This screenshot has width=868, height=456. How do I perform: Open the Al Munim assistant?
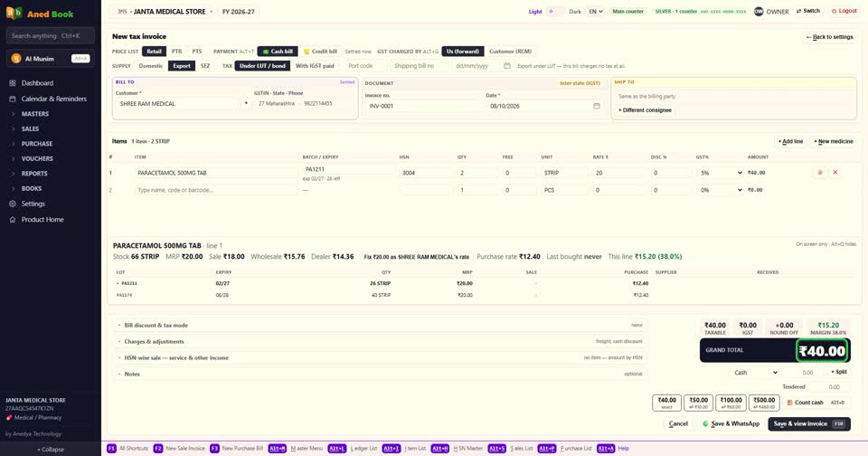pos(51,59)
